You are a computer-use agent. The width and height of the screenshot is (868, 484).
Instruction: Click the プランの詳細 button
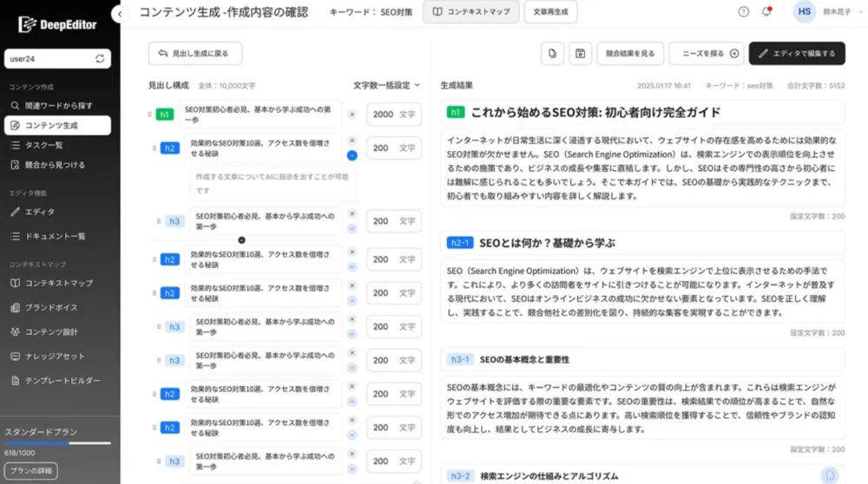(x=30, y=471)
